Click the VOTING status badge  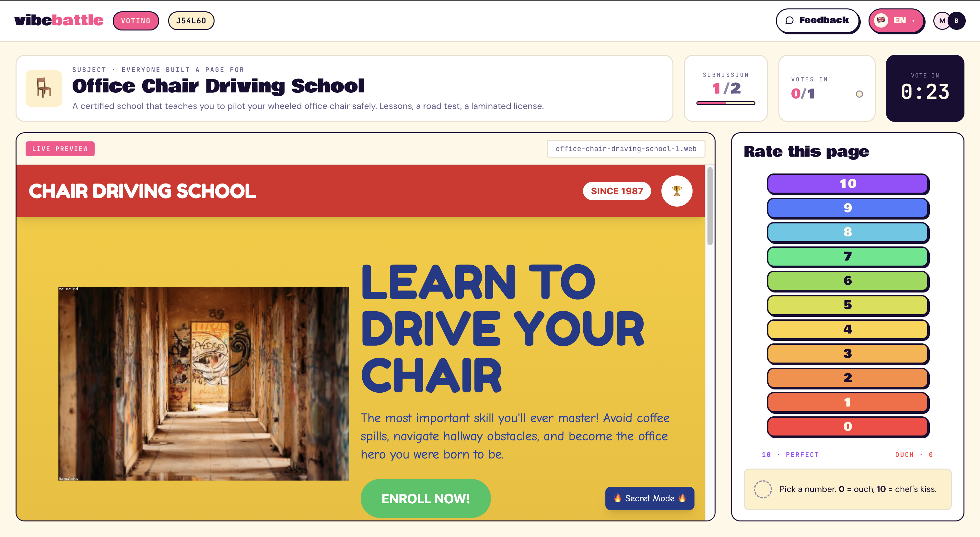tap(136, 21)
